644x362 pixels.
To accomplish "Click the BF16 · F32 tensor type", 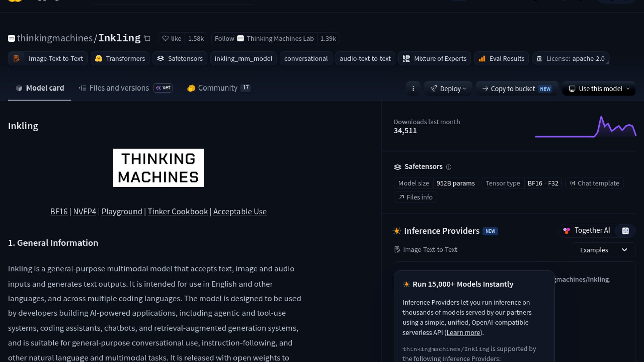I will [x=543, y=183].
